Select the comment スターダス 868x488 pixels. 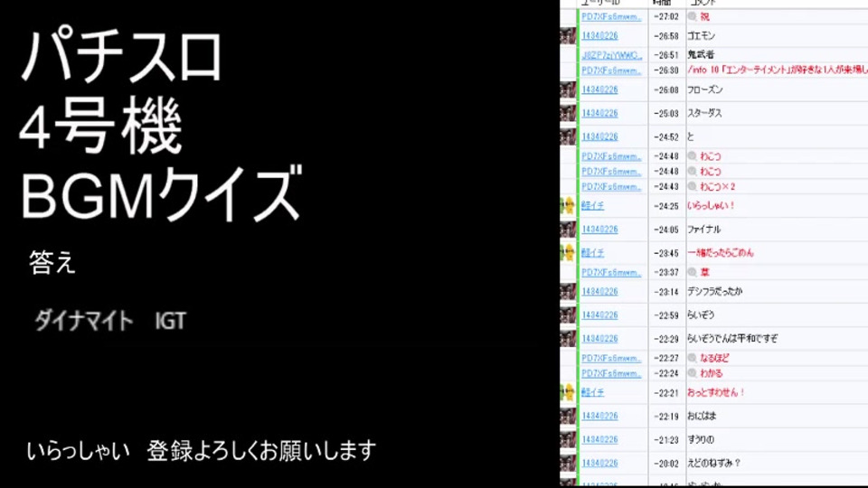click(x=704, y=113)
